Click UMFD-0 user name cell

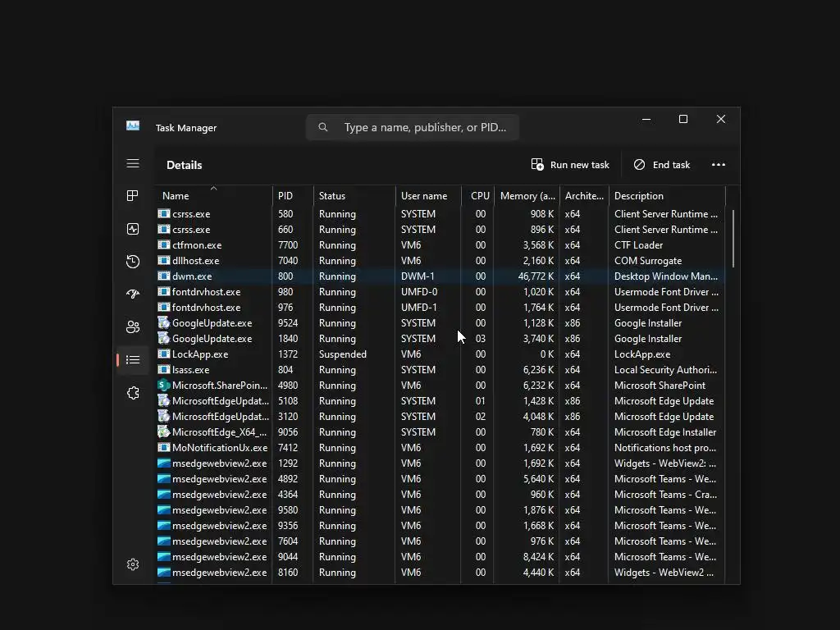point(419,292)
